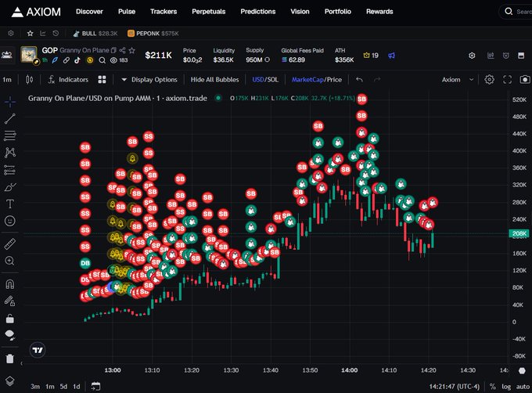
Task: Go to the Trackers tab
Action: tap(164, 12)
